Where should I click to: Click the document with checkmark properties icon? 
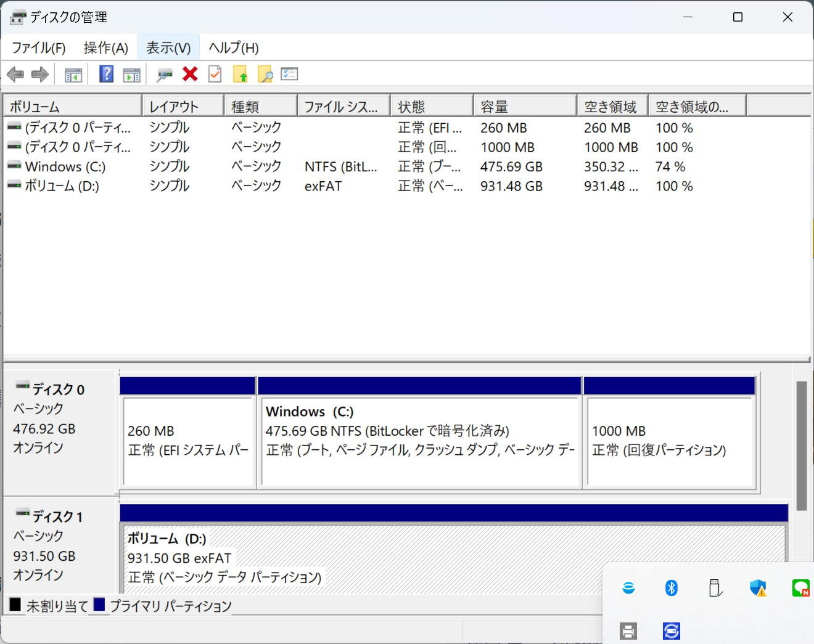click(215, 75)
